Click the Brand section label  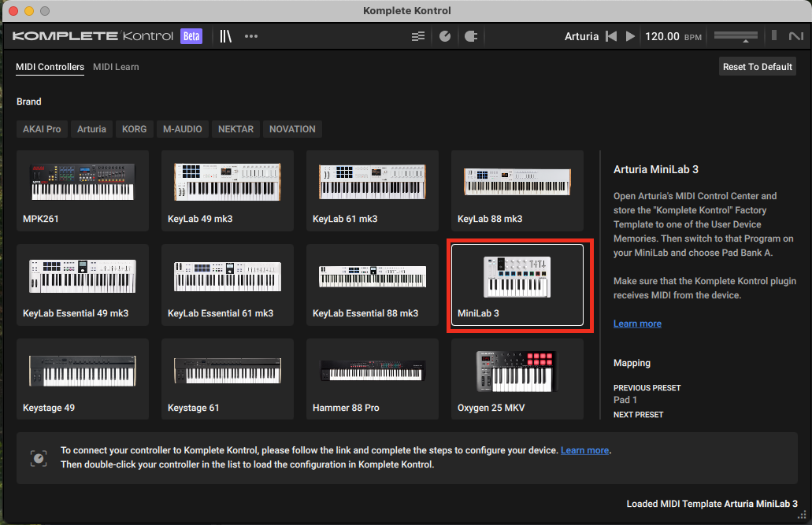pos(29,102)
